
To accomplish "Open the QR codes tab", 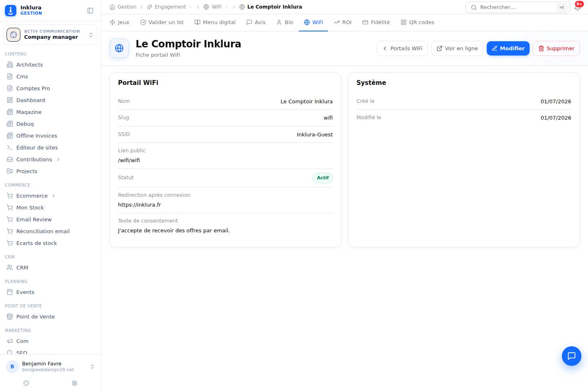I will (x=417, y=22).
